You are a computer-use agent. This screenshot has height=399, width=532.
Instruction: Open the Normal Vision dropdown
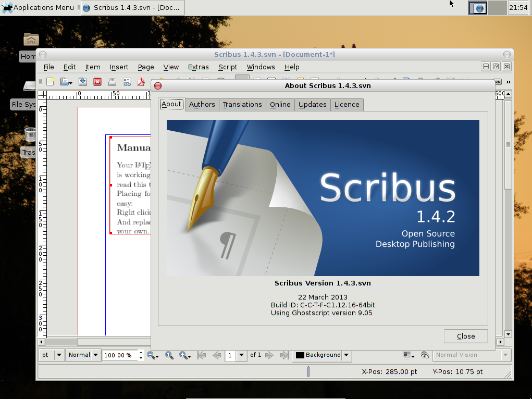click(472, 355)
